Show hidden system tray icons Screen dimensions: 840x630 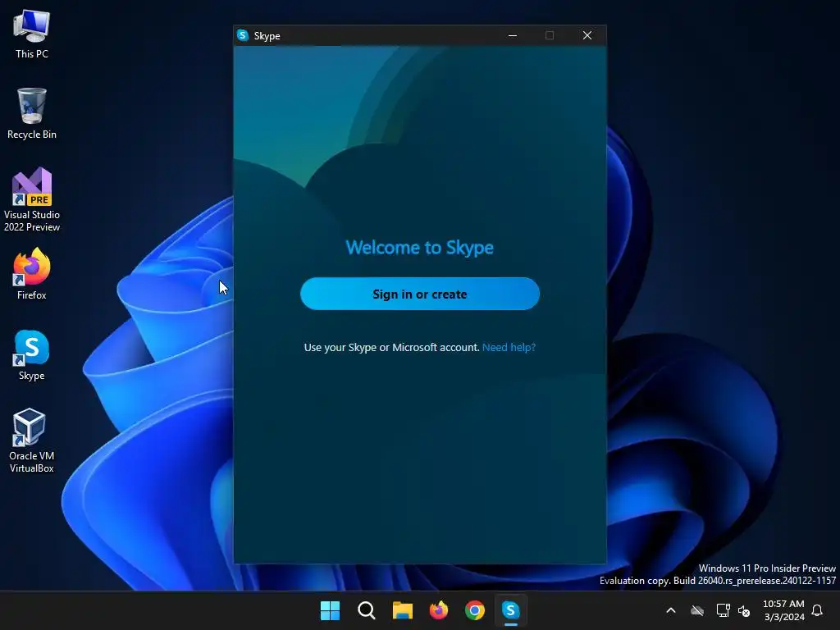[671, 610]
